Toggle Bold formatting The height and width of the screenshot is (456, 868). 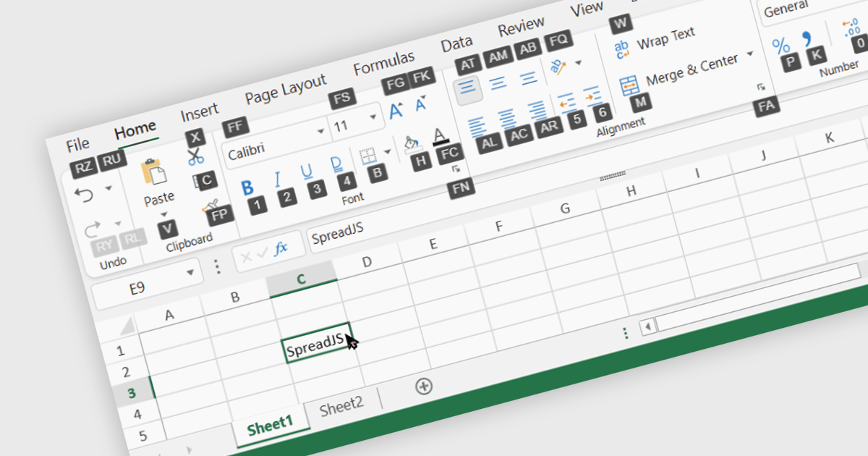pyautogui.click(x=247, y=188)
